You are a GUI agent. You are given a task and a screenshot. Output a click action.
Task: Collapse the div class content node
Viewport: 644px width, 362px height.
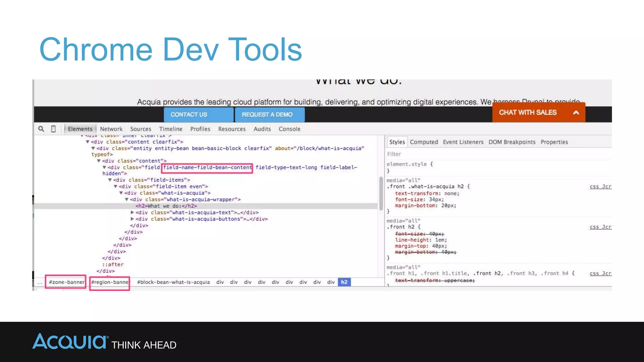[x=99, y=161]
